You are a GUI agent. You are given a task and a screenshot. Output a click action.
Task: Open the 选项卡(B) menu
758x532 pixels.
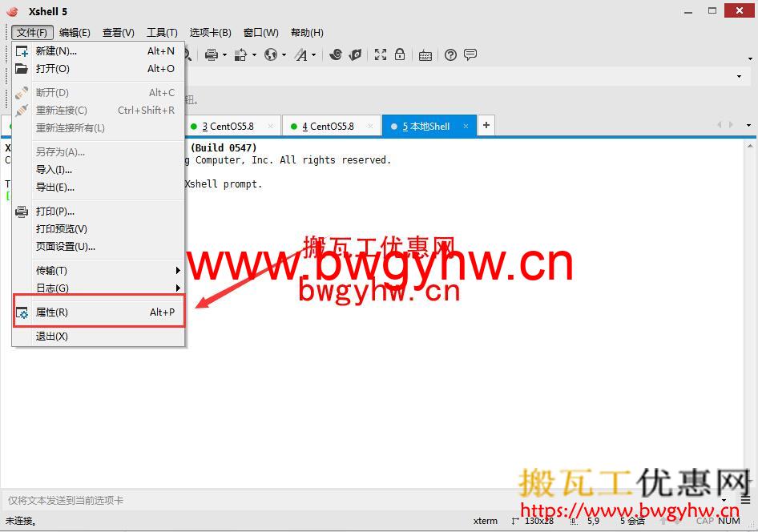210,33
